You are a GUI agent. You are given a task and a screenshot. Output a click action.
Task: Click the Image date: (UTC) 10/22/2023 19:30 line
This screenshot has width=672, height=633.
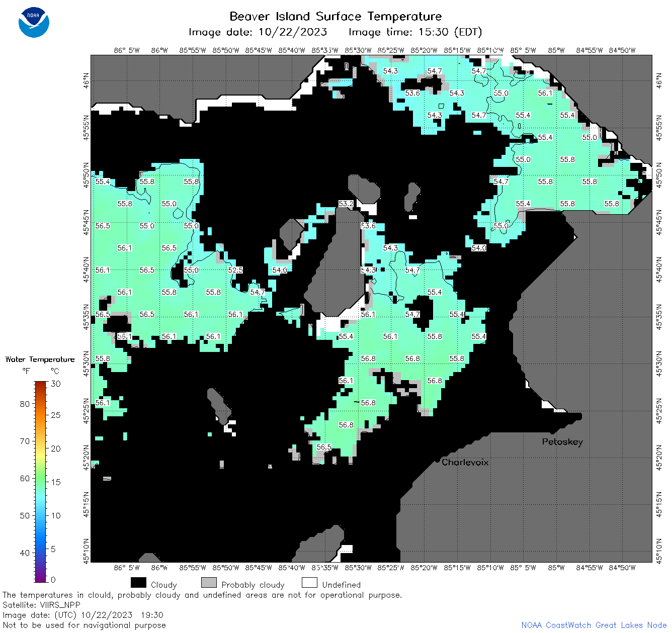(x=83, y=615)
